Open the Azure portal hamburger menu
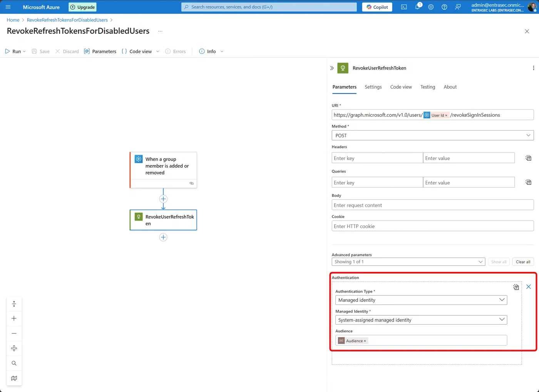Image resolution: width=539 pixels, height=392 pixels. (8, 7)
